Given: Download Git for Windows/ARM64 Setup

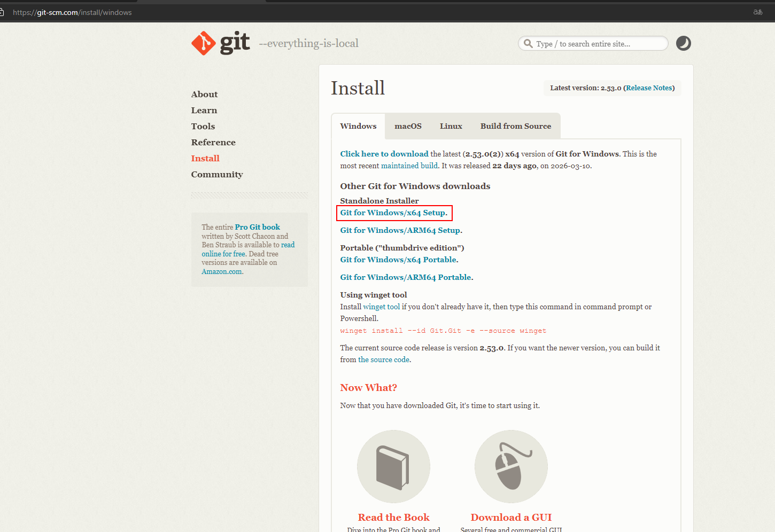Looking at the screenshot, I should [x=401, y=230].
